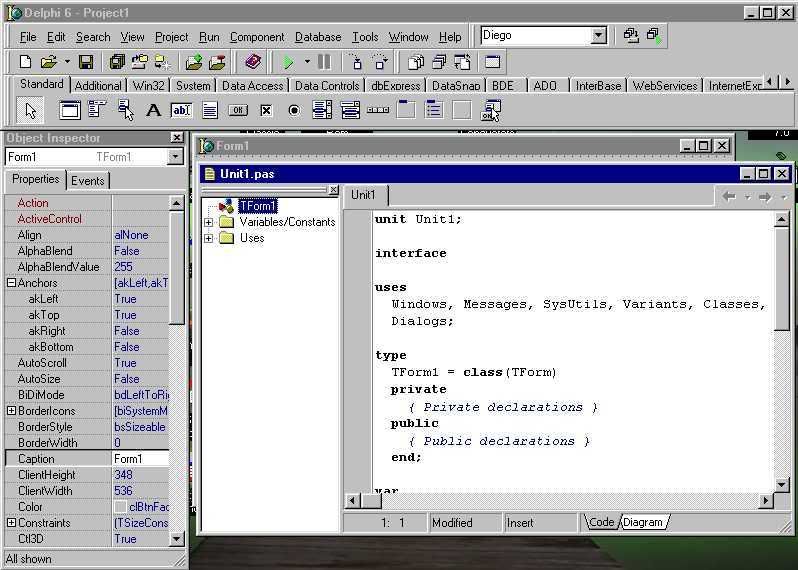Pick the Edit component icon
The width and height of the screenshot is (798, 570).
181,110
